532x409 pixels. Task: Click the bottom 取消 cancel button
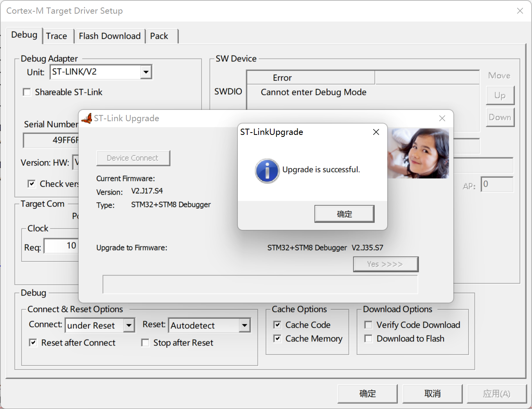point(432,394)
